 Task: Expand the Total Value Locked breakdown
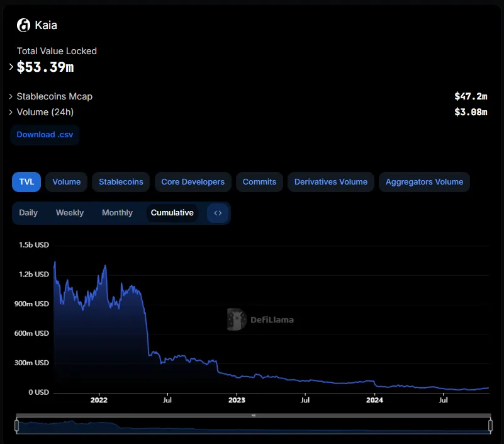click(x=11, y=67)
